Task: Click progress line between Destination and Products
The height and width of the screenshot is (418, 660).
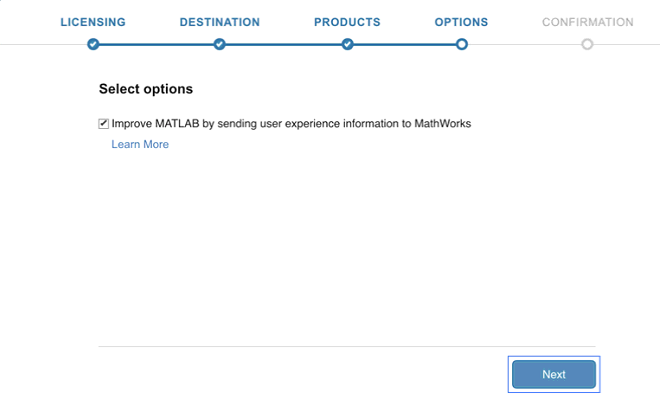Action: [x=283, y=44]
